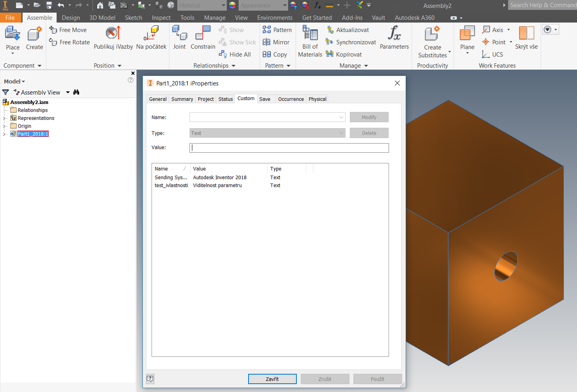Open the Material dropdown in toolbar
This screenshot has width=577, height=392.
(224, 5)
